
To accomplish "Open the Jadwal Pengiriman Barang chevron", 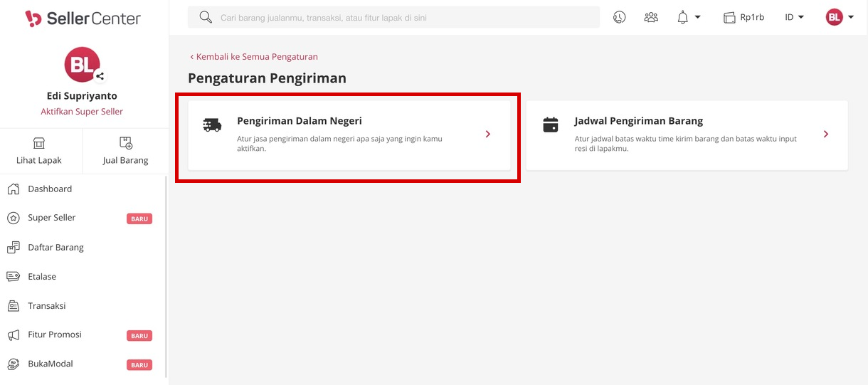I will 826,134.
